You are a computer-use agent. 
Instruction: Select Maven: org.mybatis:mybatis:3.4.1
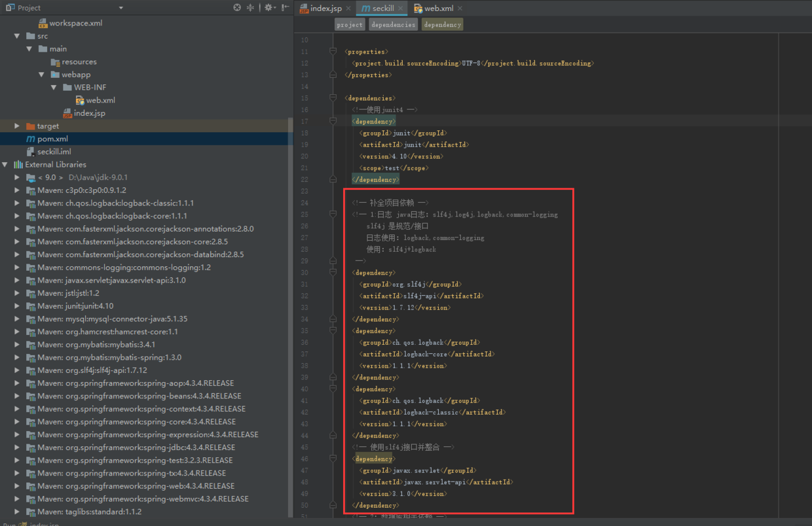click(x=96, y=345)
